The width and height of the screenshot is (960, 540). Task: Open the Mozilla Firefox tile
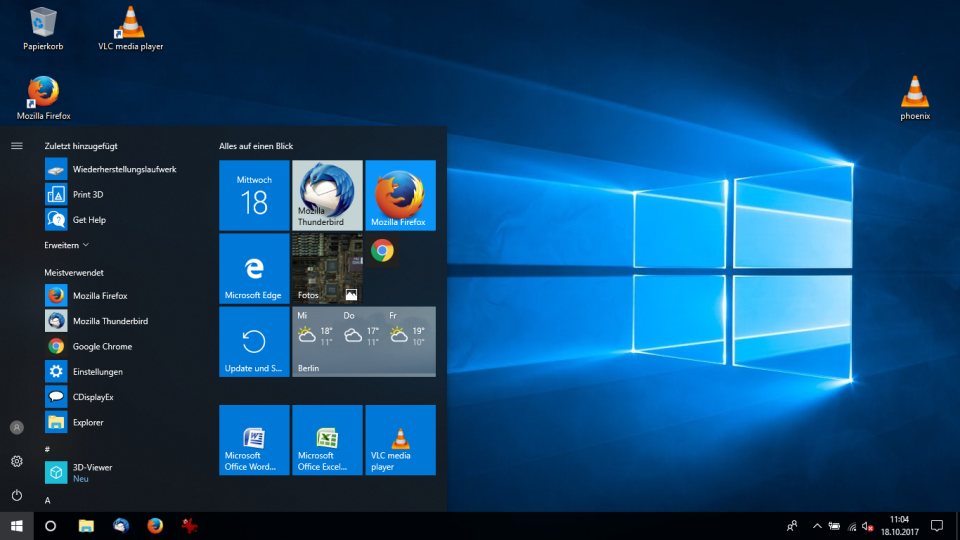coord(400,195)
